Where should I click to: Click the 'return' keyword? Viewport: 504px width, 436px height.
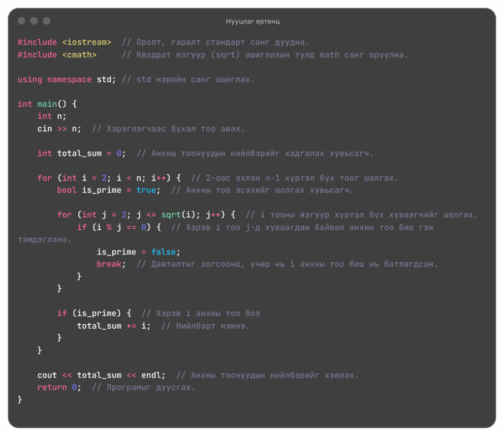pyautogui.click(x=52, y=387)
